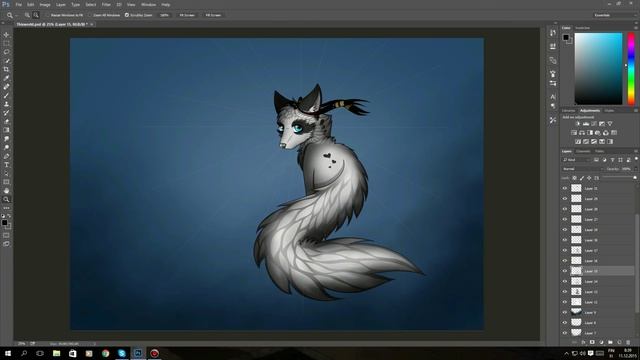
Task: Add a layer mask from Layers panel
Action: point(592,342)
